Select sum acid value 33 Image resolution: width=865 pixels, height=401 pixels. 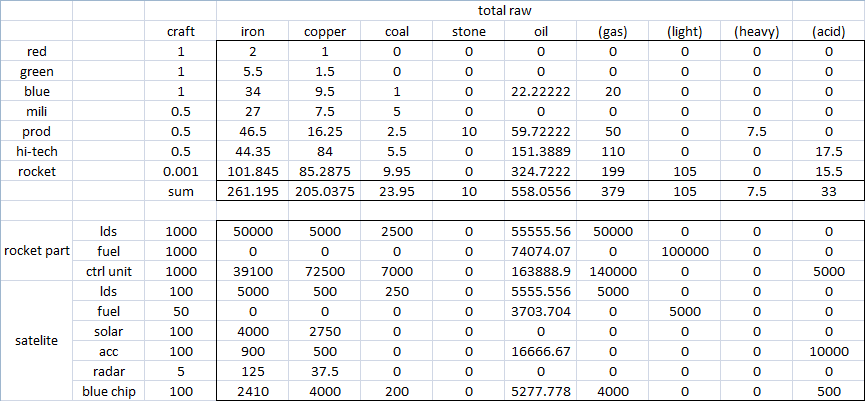point(829,191)
